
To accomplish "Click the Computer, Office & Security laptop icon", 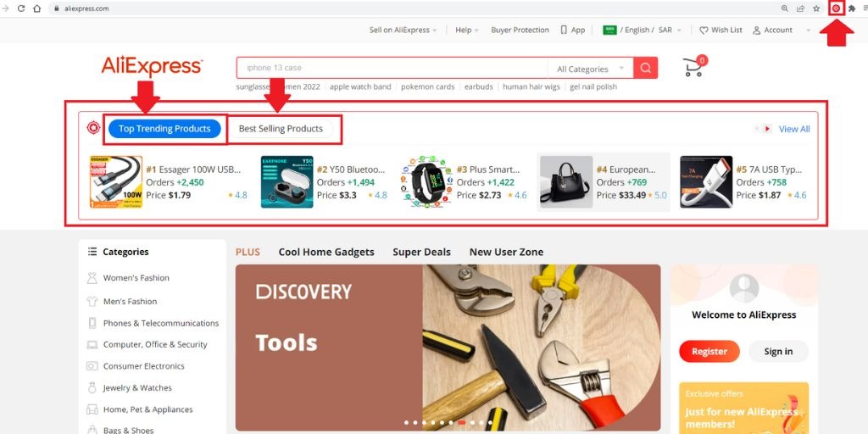I will coord(92,344).
